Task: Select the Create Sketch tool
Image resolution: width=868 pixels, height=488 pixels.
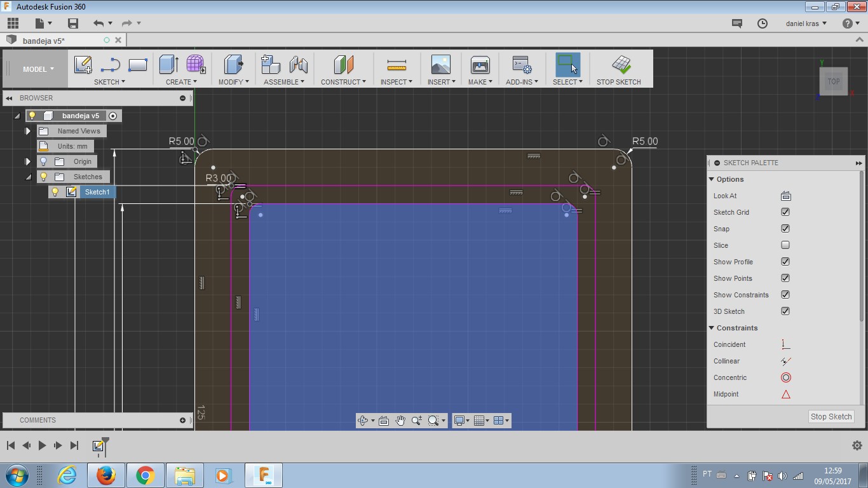Action: [x=83, y=65]
